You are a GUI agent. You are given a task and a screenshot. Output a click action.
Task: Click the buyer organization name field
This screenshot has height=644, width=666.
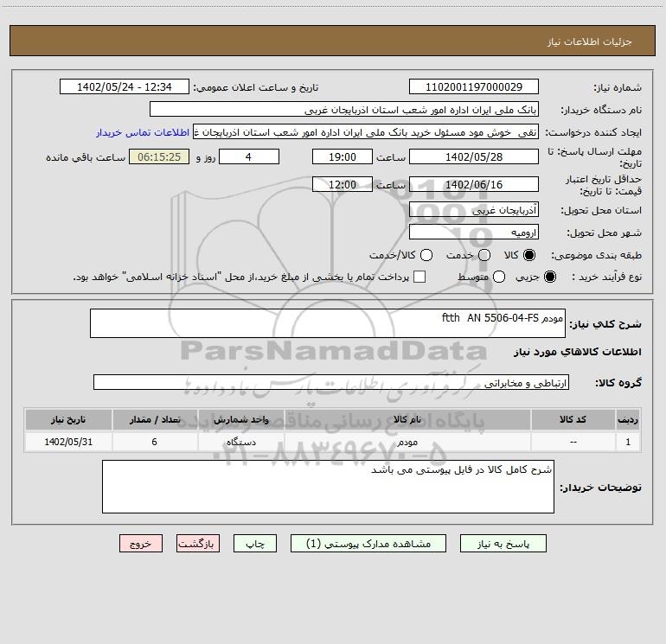tap(344, 110)
